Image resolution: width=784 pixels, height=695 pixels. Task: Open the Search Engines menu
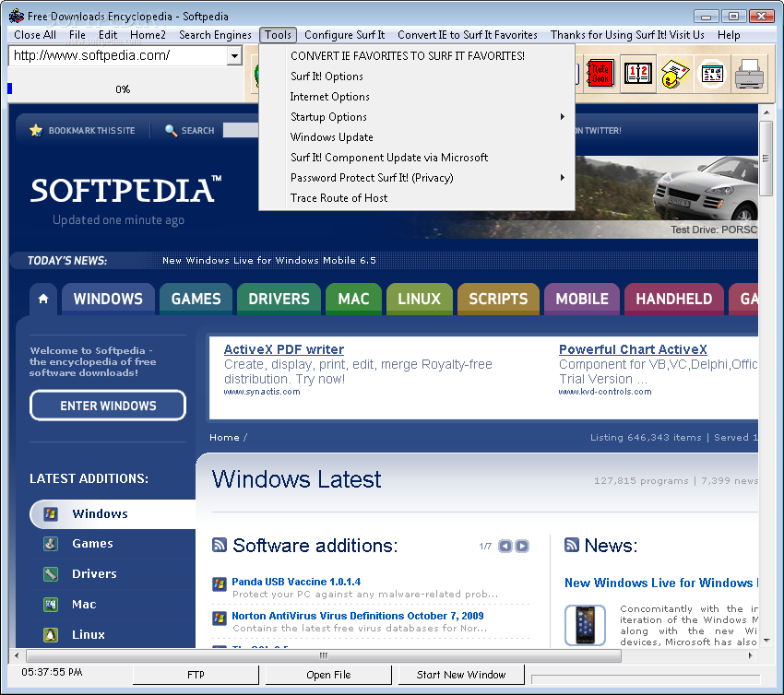(x=215, y=35)
